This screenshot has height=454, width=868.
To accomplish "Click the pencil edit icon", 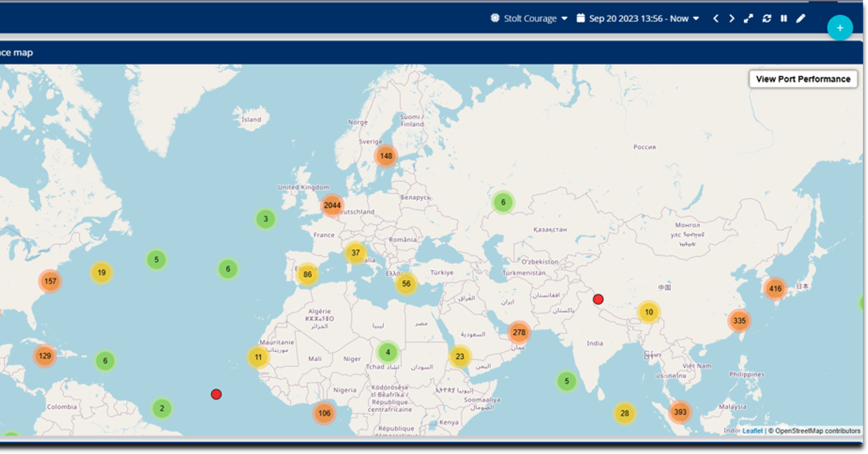I will tap(801, 19).
